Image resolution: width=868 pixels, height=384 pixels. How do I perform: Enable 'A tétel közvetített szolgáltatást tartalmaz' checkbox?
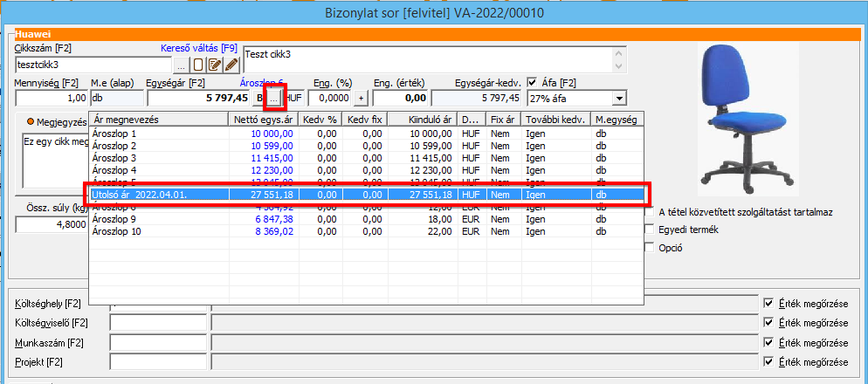648,212
